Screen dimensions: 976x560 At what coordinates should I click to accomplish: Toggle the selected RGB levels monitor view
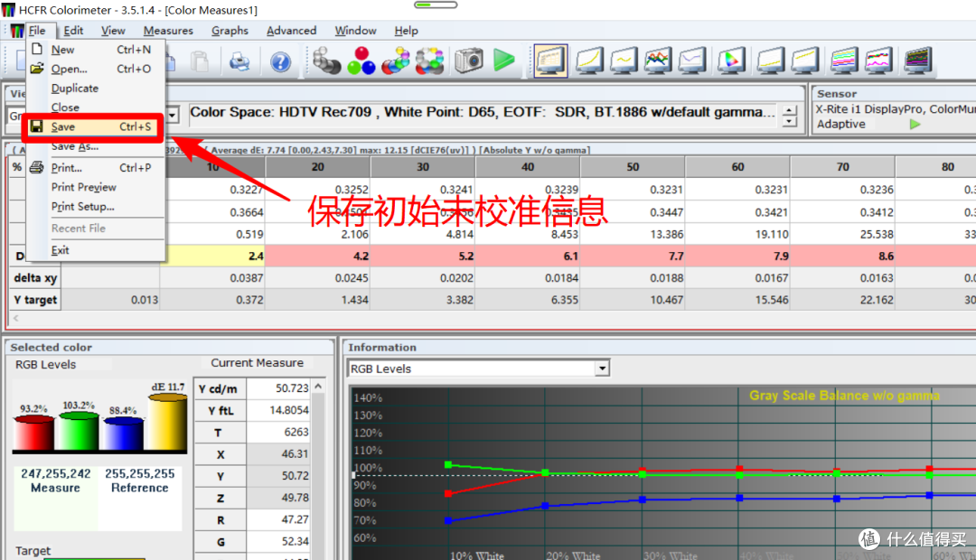click(555, 61)
